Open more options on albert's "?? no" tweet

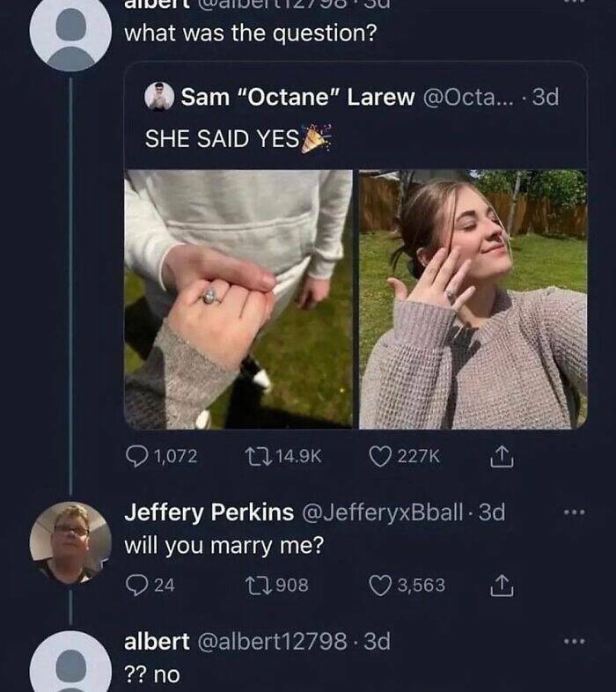[575, 642]
